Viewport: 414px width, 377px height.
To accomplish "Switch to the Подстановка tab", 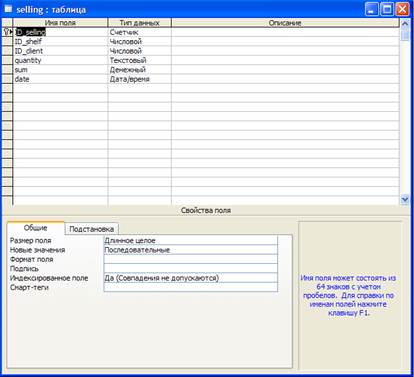I will click(x=92, y=229).
